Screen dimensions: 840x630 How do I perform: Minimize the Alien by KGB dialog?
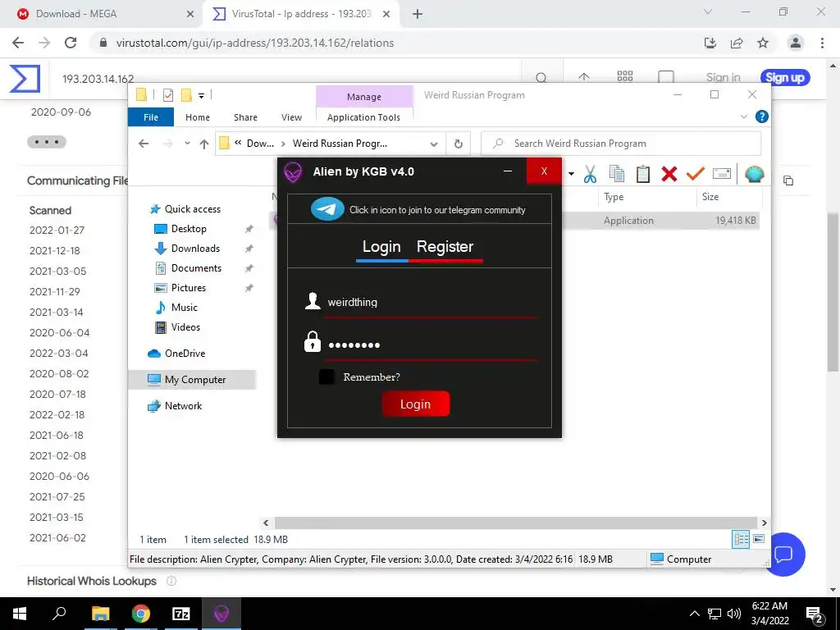tap(508, 171)
